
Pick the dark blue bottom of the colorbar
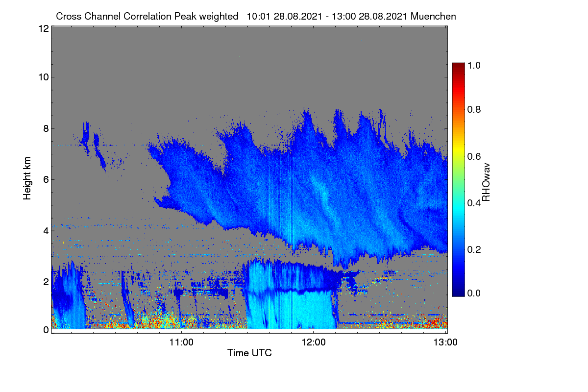pos(458,292)
